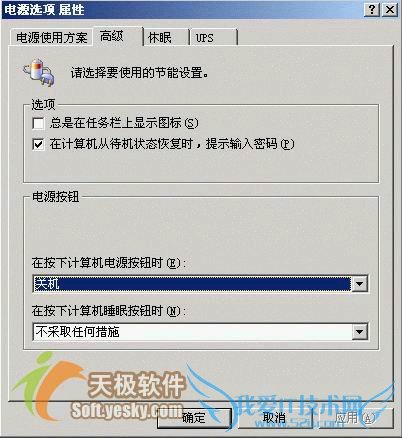Expand the sleep button action dropdown arrow
This screenshot has width=402, height=438.
click(359, 332)
